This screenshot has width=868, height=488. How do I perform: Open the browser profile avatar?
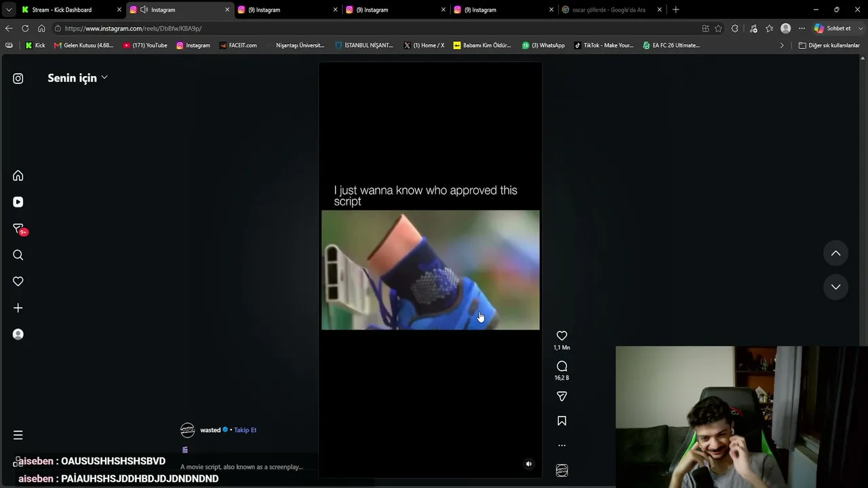coord(785,28)
